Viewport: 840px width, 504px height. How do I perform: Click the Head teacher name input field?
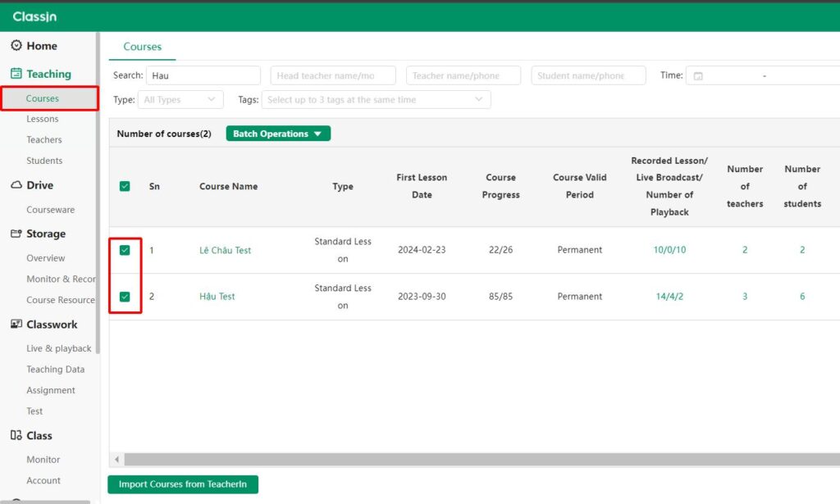click(x=332, y=76)
